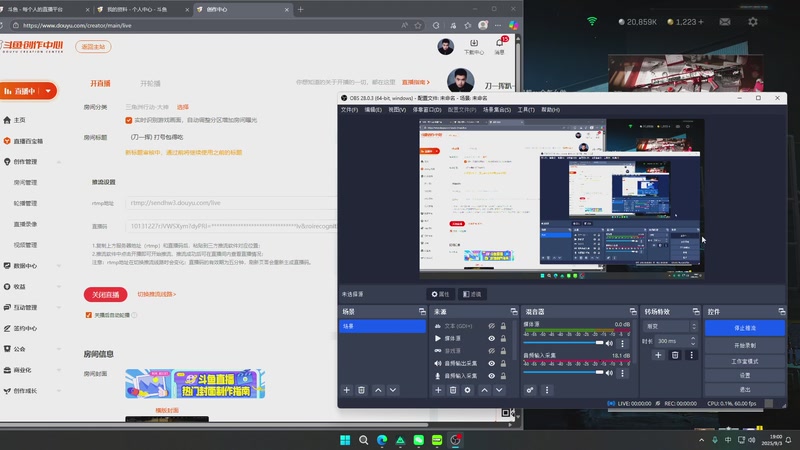The image size is (800, 450).
Task: Expand the 数据中心 sidebar section
Action: 59,266
